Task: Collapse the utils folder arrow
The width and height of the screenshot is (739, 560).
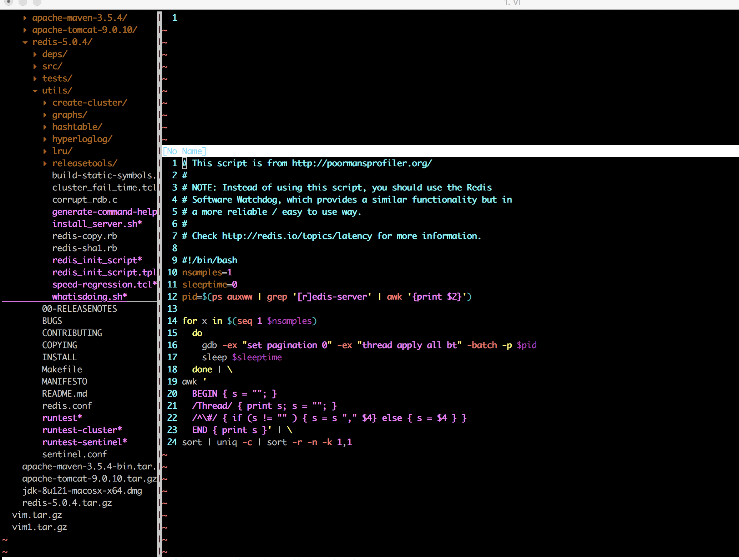Action: (x=35, y=91)
